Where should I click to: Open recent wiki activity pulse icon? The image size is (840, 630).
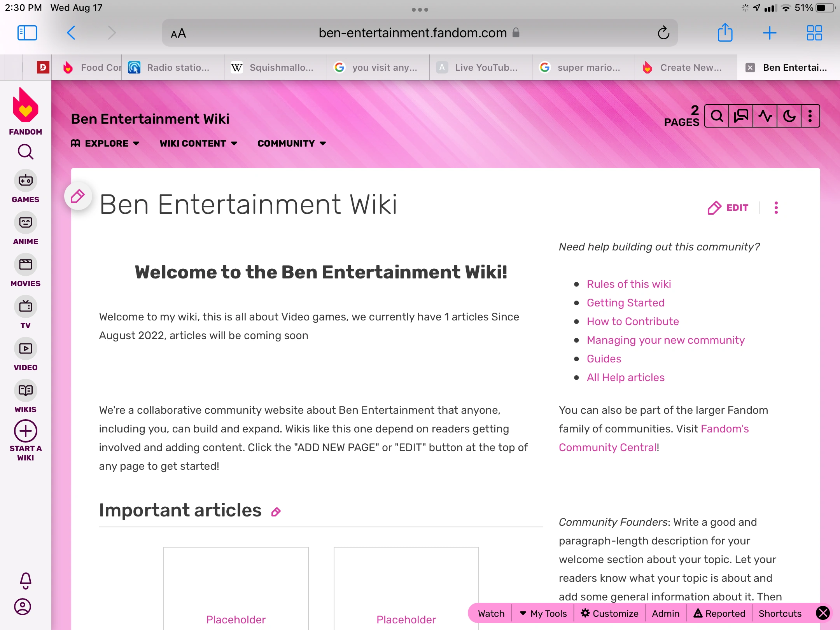[765, 116]
